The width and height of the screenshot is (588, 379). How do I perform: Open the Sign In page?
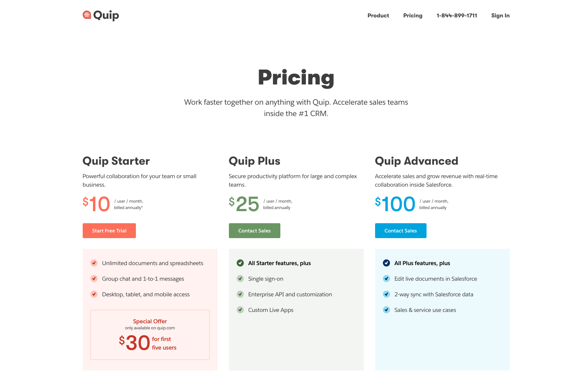(x=500, y=16)
